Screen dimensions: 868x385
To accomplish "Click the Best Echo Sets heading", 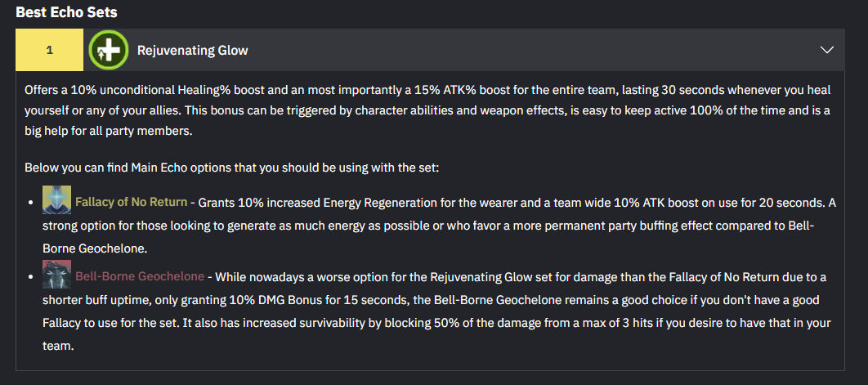I will coord(65,12).
